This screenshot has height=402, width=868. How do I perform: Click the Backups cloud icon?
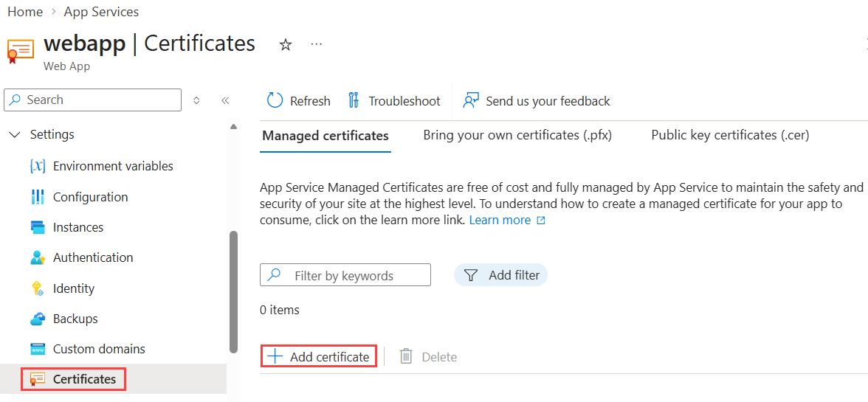click(x=37, y=319)
